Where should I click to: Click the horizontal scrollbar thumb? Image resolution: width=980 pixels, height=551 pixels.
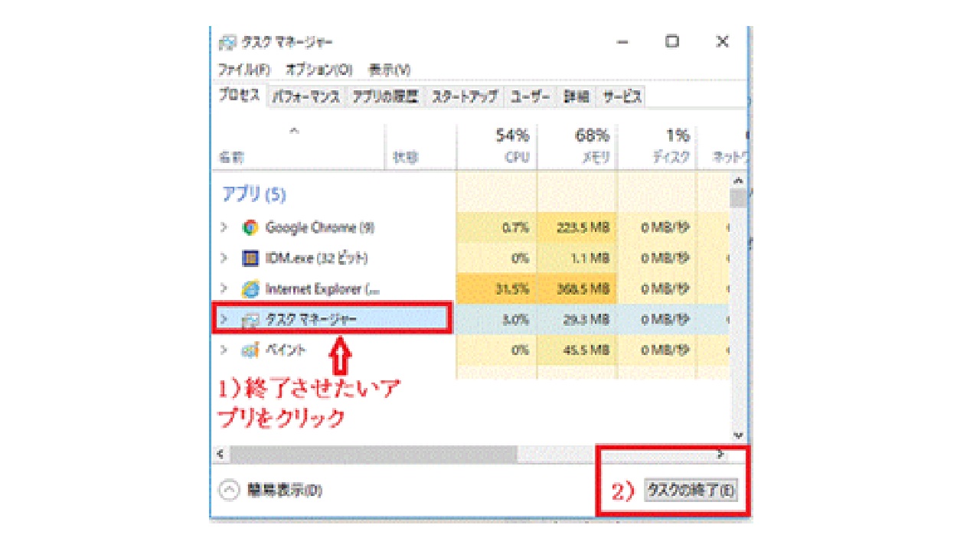click(x=374, y=455)
